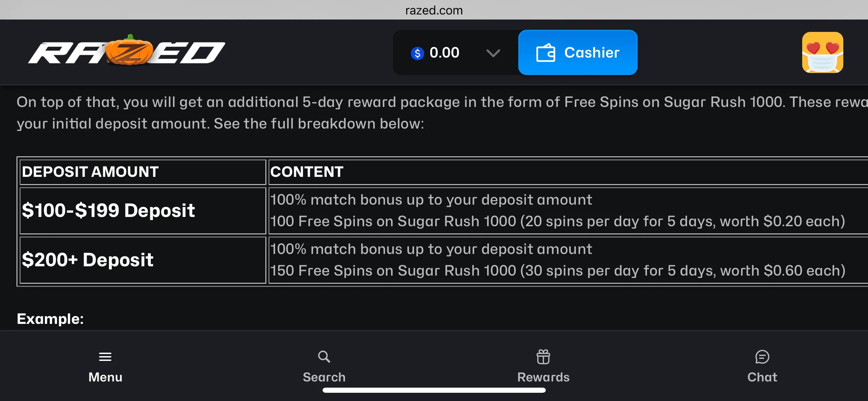Select the Menu label in bottom bar
Viewport: 868px width, 401px height.
coord(105,377)
